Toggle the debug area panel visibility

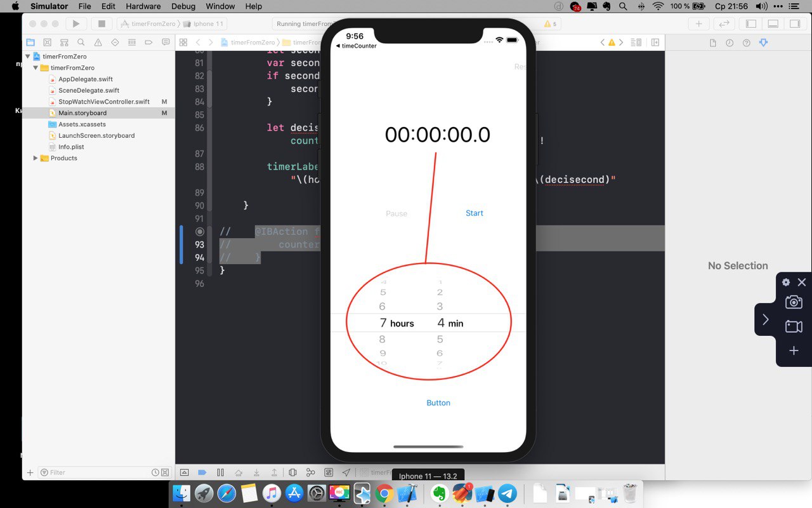(773, 23)
